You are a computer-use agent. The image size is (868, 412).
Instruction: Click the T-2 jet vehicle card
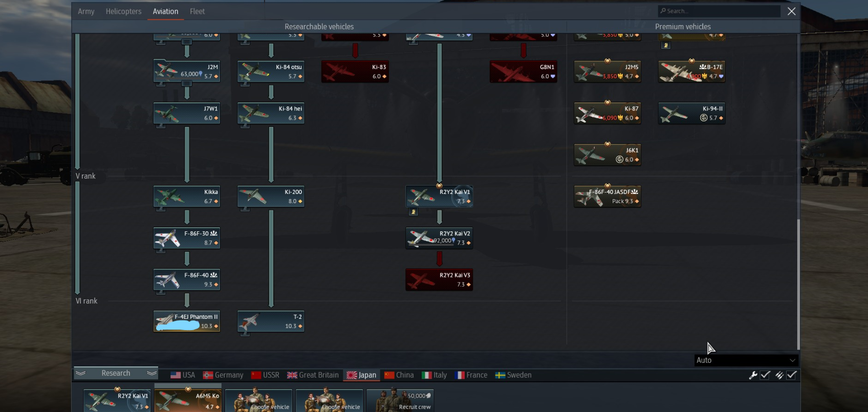(271, 321)
